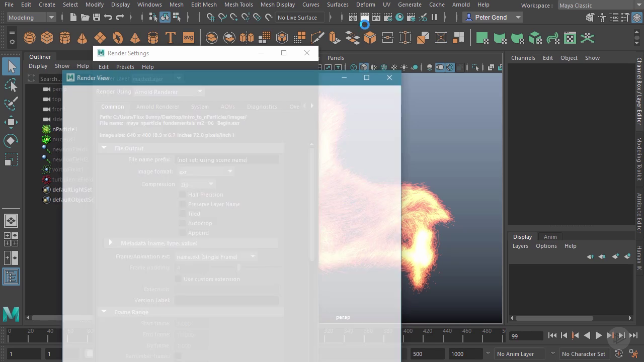Switch to the Diagnostics tab
This screenshot has width=644, height=362.
tap(262, 107)
